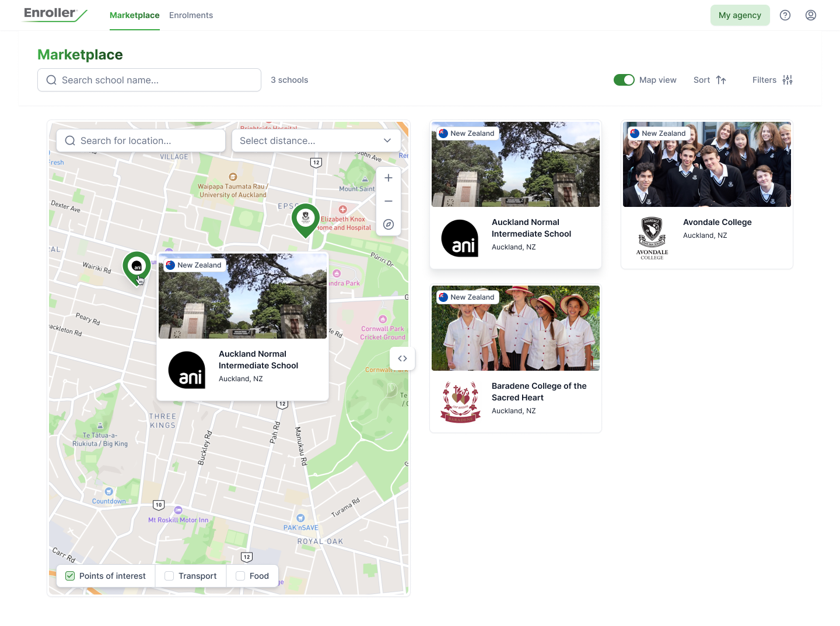Image resolution: width=840 pixels, height=626 pixels.
Task: Click the Cornwall Park Cricket Ground marker
Action: tap(383, 319)
